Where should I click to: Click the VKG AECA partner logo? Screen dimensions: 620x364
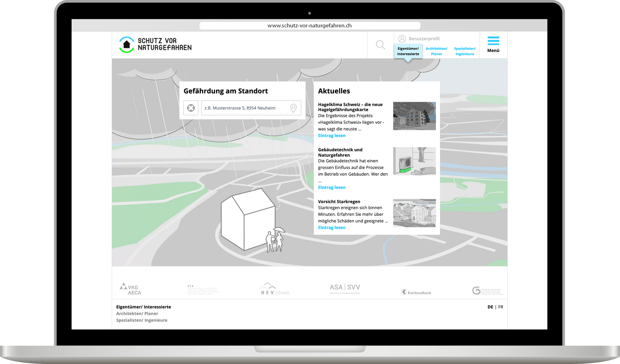[130, 289]
